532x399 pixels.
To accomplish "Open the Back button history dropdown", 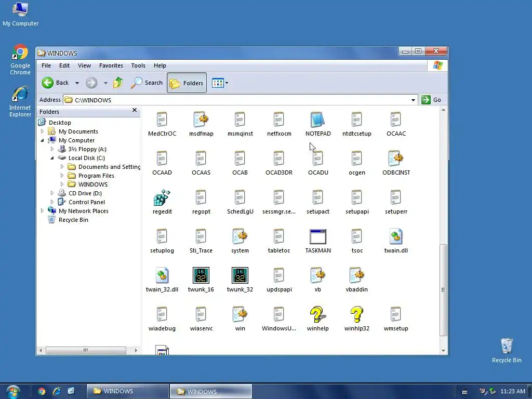I will pyautogui.click(x=77, y=83).
